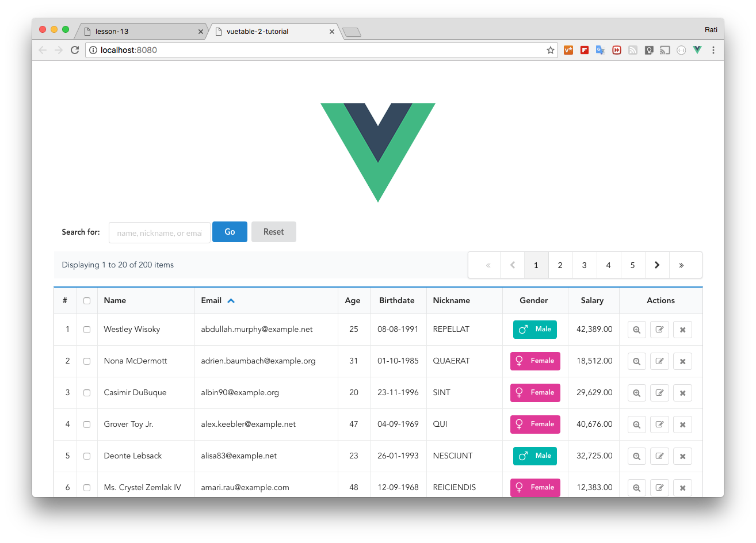Click the site information icon in address bar
This screenshot has height=543, width=756.
(x=93, y=50)
